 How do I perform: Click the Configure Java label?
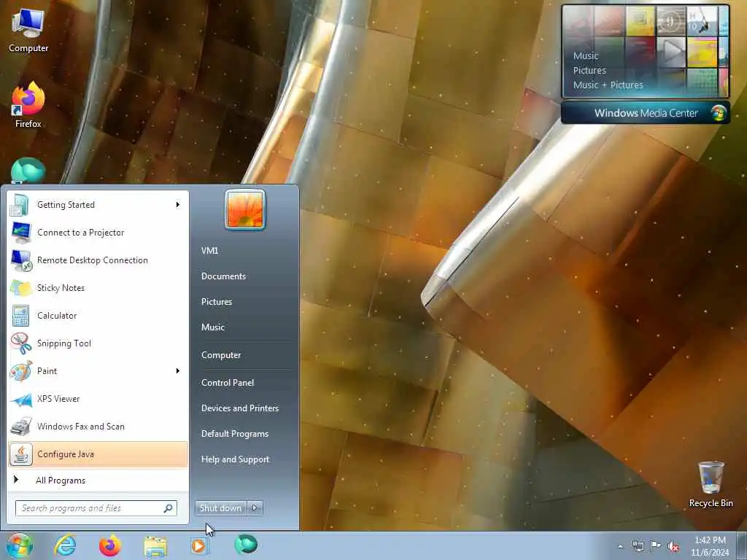click(x=66, y=454)
